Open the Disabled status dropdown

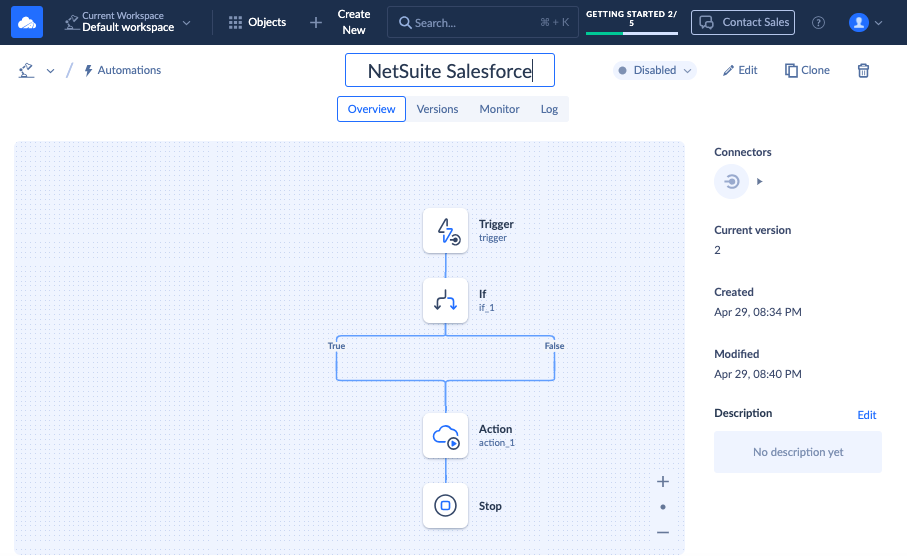tap(655, 70)
